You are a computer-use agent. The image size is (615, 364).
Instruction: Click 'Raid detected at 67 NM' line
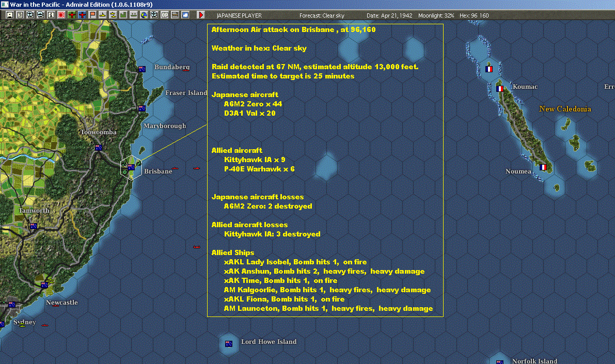click(x=315, y=67)
